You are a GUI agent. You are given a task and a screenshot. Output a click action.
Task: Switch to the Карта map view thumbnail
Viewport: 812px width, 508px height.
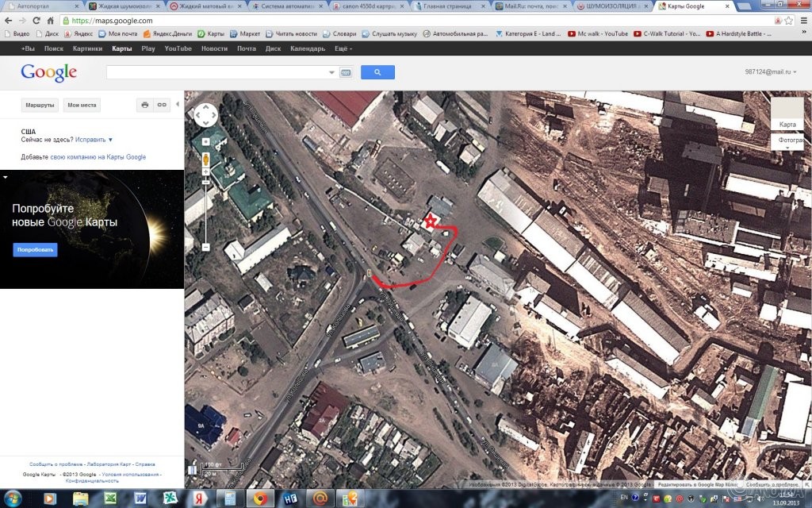pos(787,112)
